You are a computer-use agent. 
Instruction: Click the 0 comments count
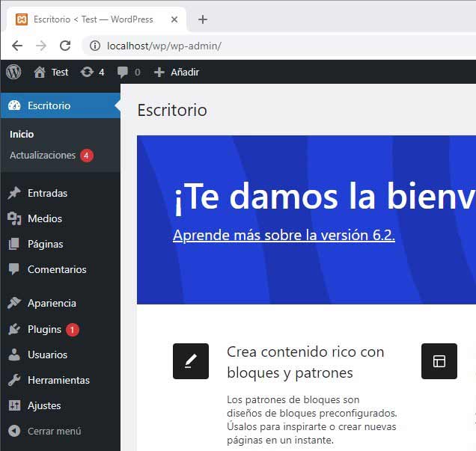pyautogui.click(x=137, y=73)
